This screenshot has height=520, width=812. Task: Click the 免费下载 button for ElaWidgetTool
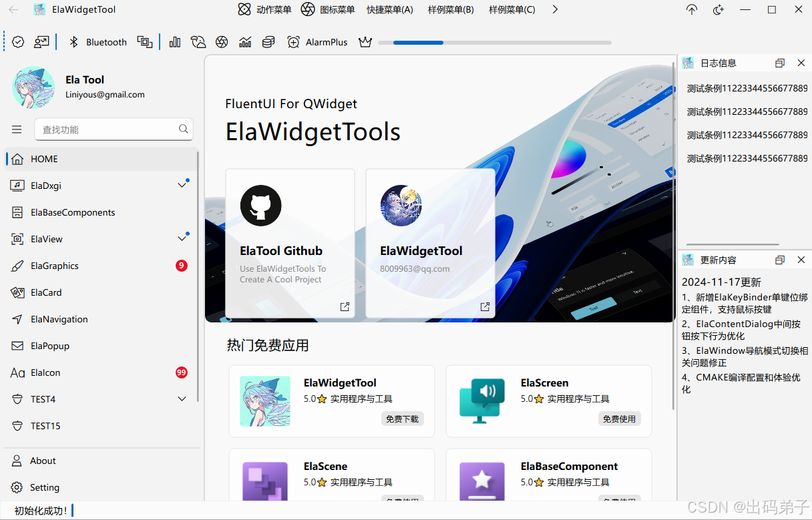point(402,419)
